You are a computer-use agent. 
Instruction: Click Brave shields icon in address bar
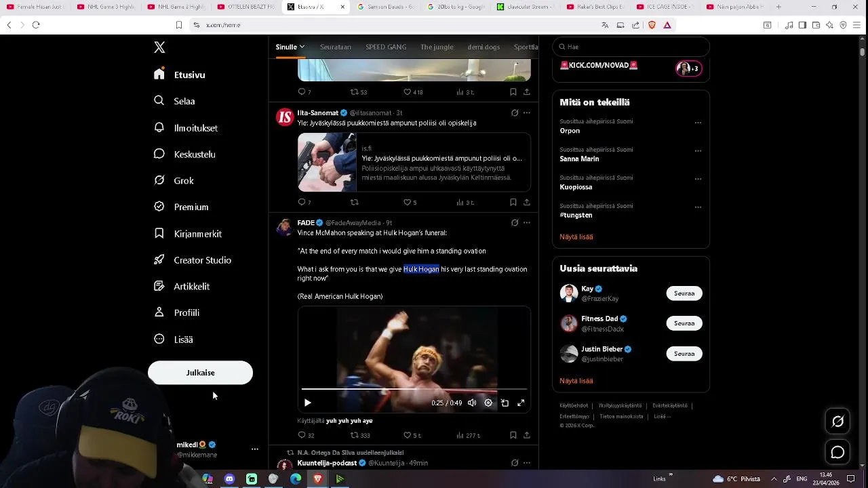[x=652, y=25]
